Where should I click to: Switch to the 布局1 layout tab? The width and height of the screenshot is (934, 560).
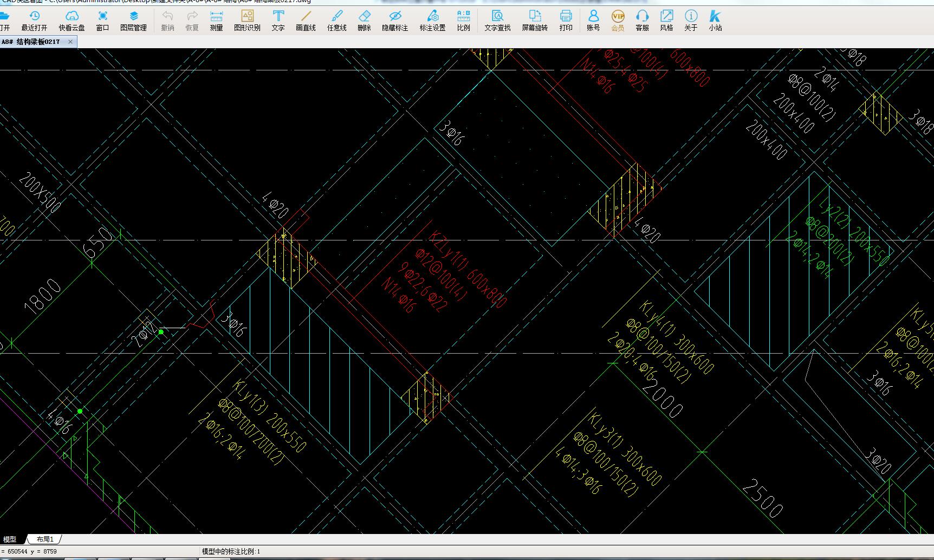pyautogui.click(x=45, y=539)
